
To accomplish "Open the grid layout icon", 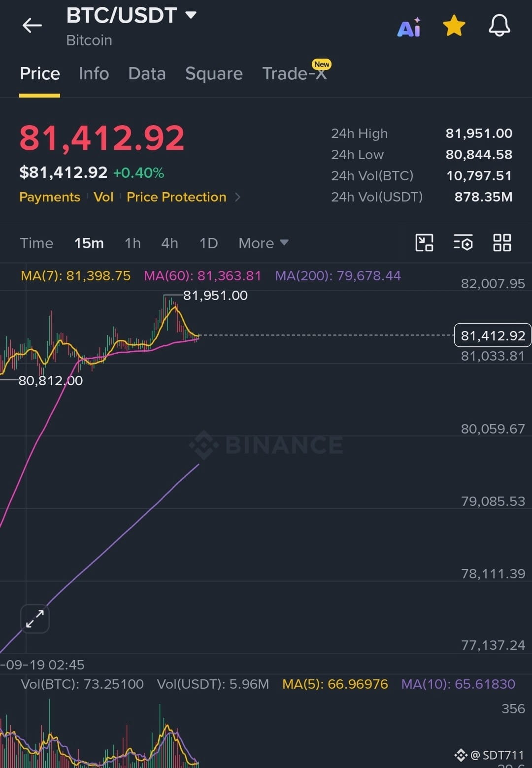I will coord(502,243).
